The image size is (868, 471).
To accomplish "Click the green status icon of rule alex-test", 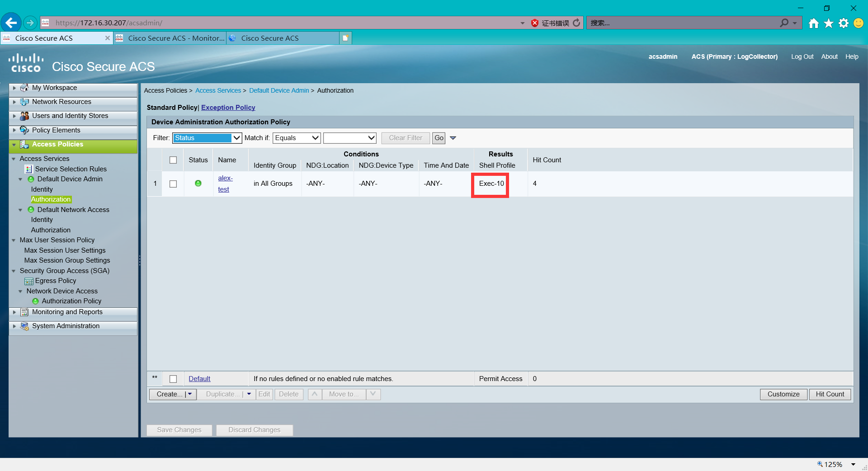I will 198,183.
